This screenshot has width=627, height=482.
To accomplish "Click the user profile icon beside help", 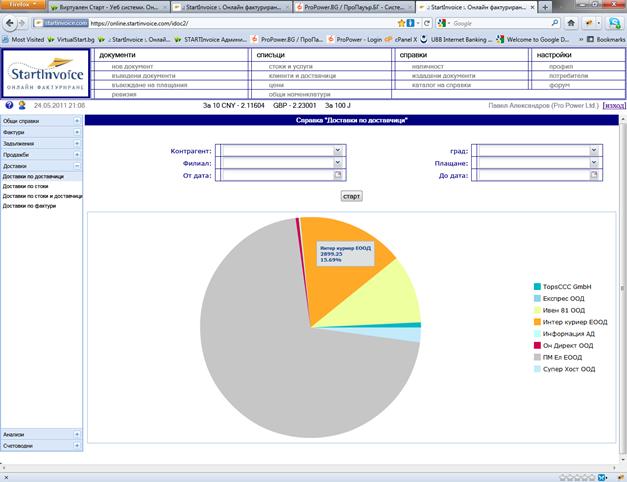I will pyautogui.click(x=22, y=105).
